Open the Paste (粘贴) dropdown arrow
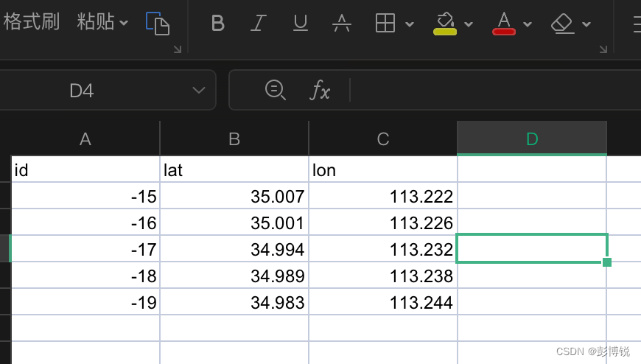This screenshot has height=364, width=641. [x=124, y=23]
